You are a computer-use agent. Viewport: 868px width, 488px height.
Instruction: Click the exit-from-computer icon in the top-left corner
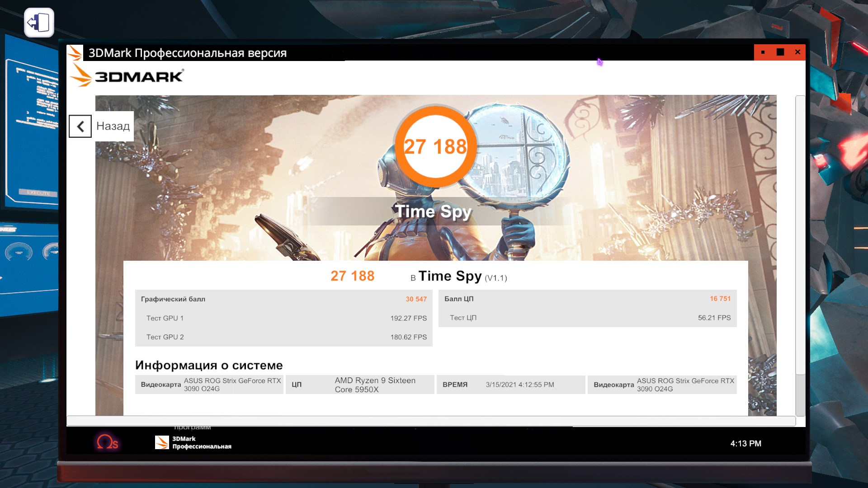[x=39, y=23]
